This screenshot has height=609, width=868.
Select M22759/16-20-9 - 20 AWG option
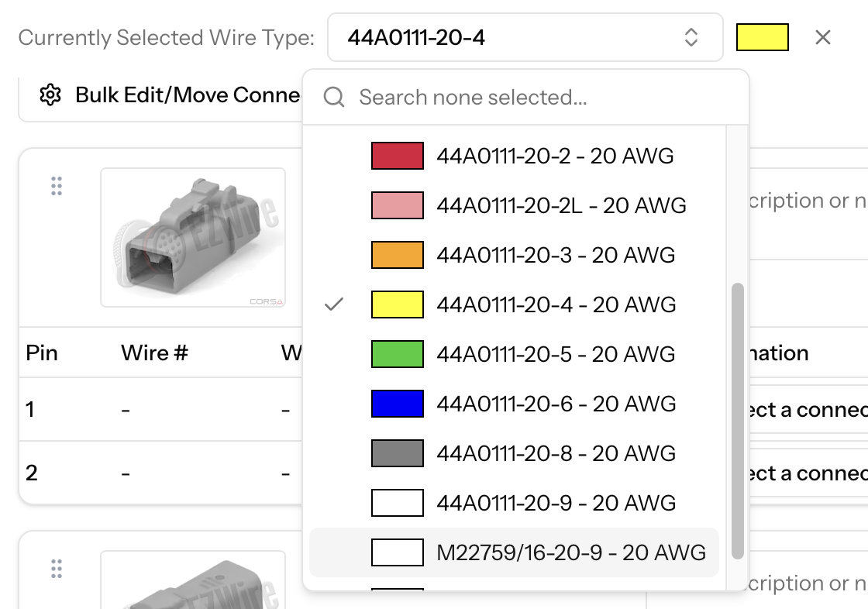514,552
